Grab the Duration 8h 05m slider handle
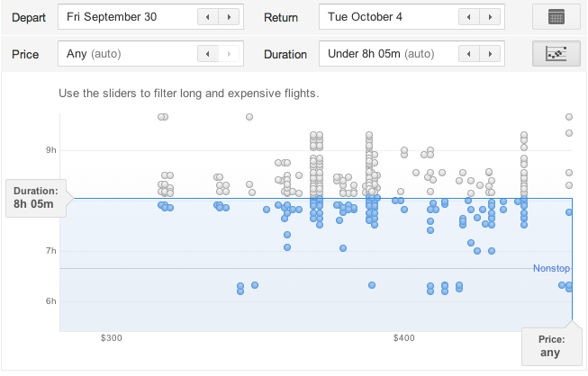This screenshot has width=588, height=376. (33, 198)
